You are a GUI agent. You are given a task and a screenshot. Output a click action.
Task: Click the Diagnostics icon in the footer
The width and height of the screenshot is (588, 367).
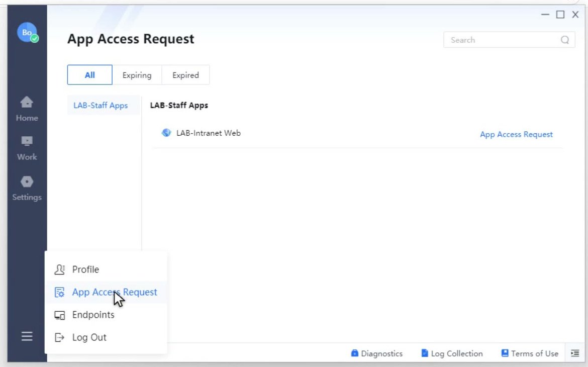[x=354, y=353]
